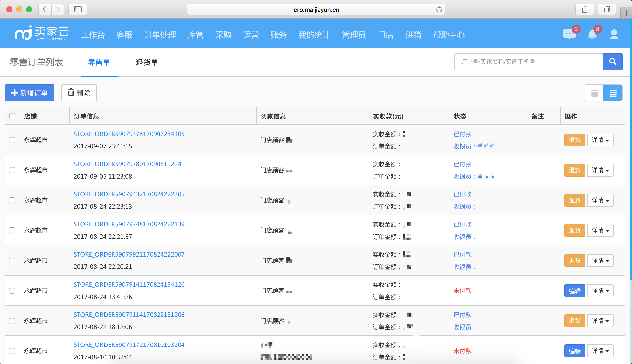632x364 pixels.
Task: Check the box for order ending 0905112241
Action: [x=12, y=170]
